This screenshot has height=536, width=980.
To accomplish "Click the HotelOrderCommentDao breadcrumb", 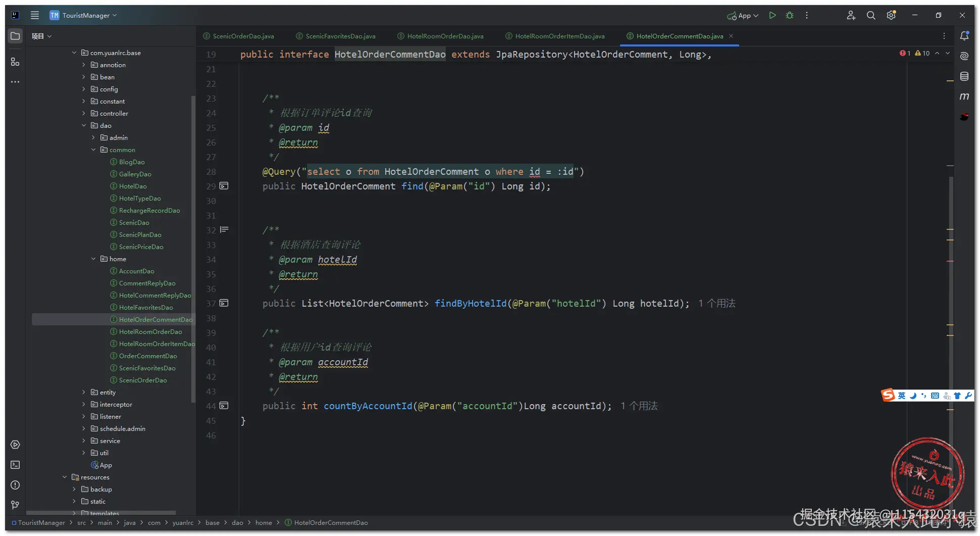I will click(327, 523).
